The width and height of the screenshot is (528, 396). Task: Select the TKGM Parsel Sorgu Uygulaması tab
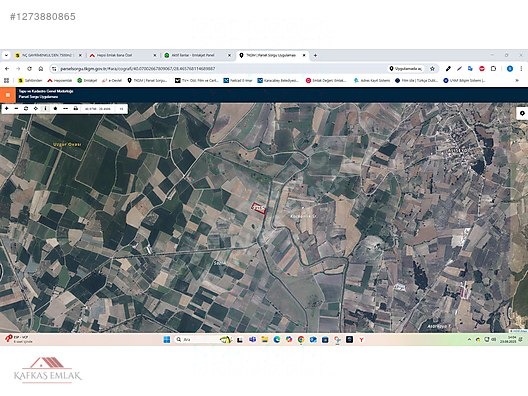point(271,55)
